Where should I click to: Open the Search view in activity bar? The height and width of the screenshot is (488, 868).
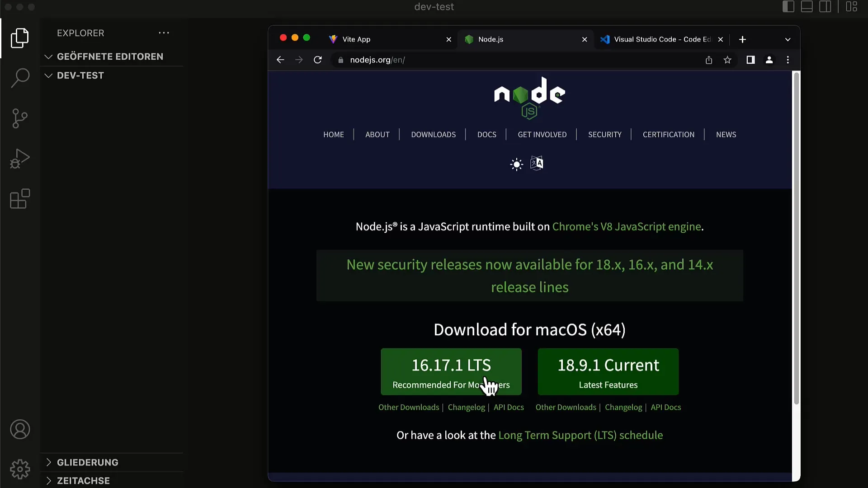[x=20, y=78]
